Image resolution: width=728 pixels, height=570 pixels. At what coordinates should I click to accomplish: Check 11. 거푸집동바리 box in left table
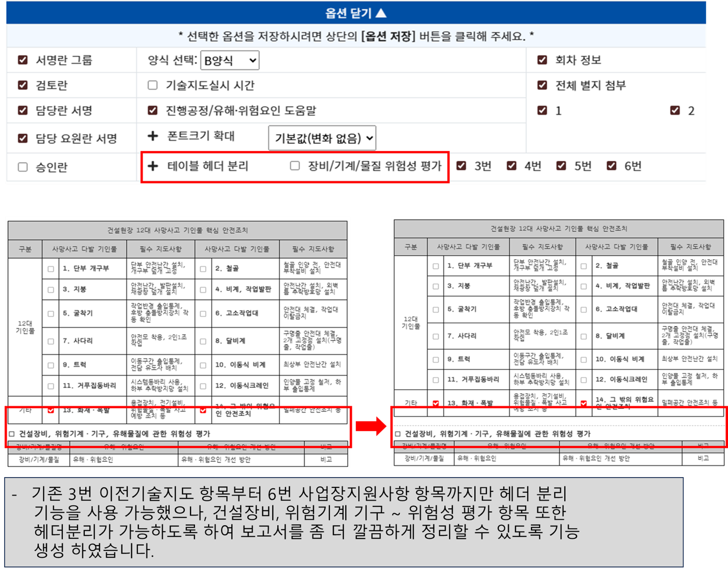51,386
